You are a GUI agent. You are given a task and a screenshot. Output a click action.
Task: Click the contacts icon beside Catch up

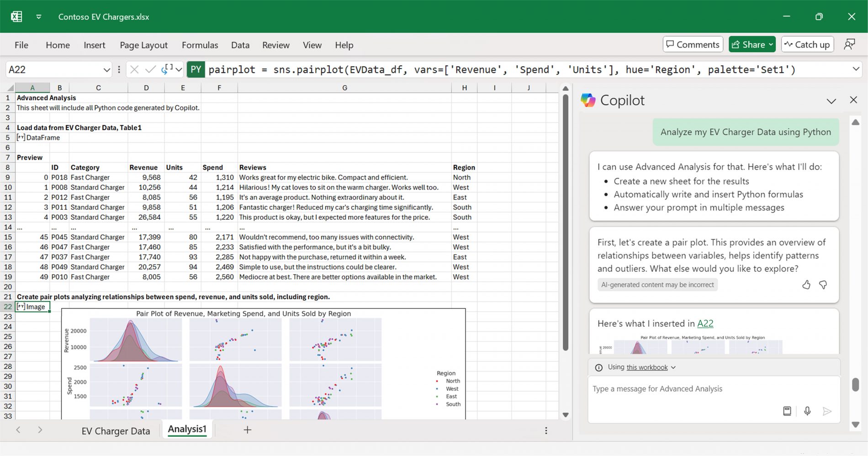click(850, 44)
